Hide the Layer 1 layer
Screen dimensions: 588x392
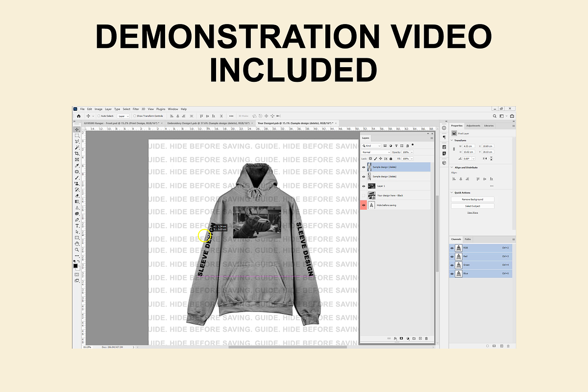click(364, 186)
